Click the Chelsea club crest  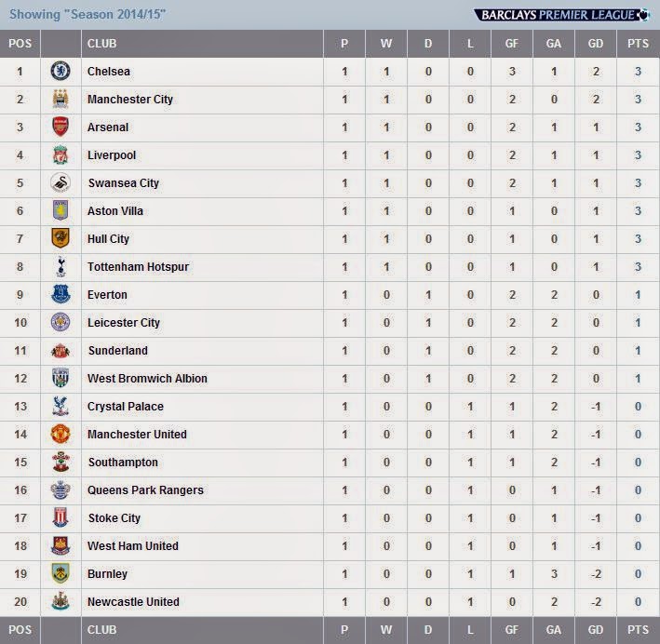(x=61, y=71)
